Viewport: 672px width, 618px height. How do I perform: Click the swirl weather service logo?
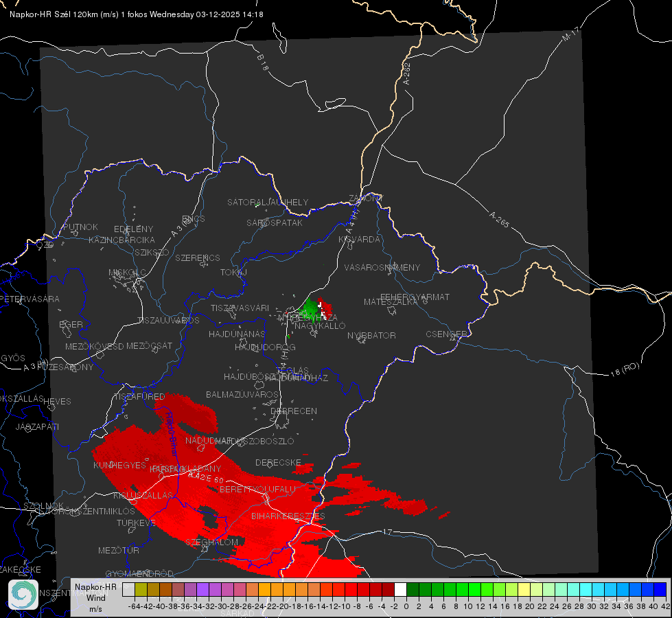(x=23, y=595)
